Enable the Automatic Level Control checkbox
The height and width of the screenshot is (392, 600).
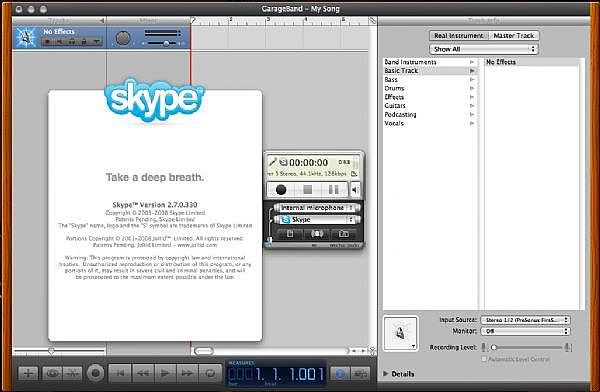point(484,359)
